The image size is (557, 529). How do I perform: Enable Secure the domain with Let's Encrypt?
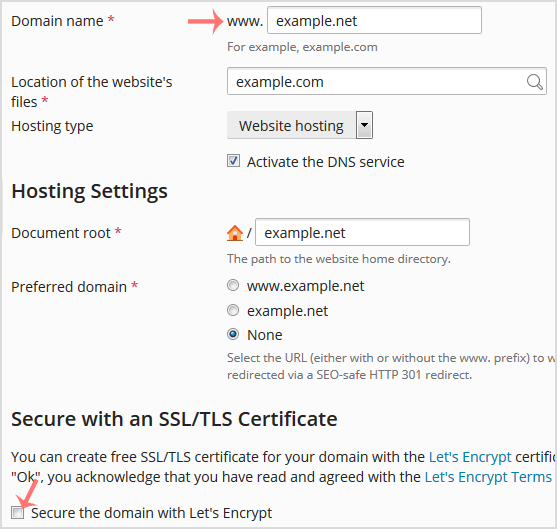click(17, 513)
